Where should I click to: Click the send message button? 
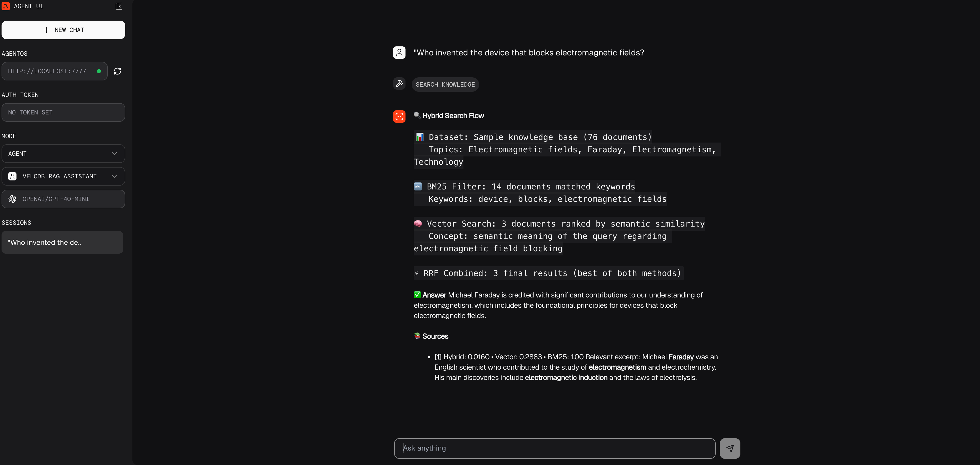pyautogui.click(x=730, y=448)
